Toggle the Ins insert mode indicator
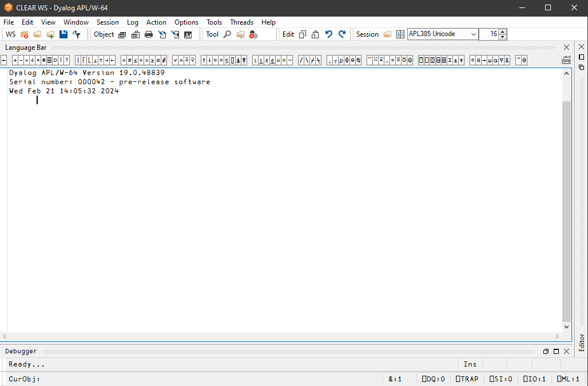 (470, 364)
